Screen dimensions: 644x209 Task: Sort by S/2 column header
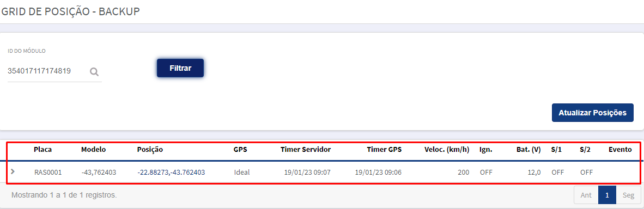point(585,150)
